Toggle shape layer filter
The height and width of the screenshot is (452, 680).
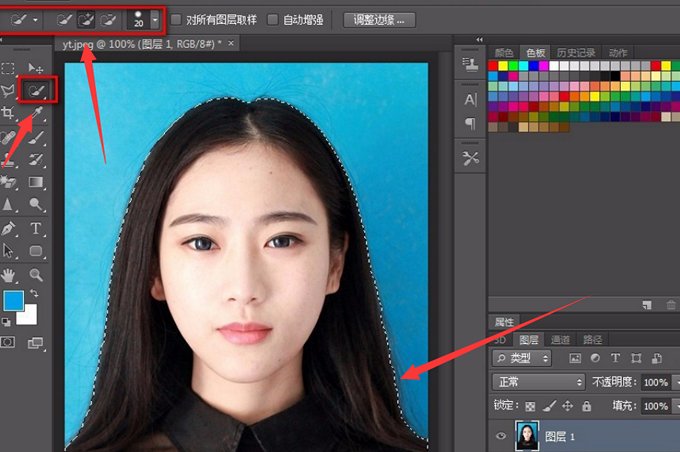click(x=636, y=358)
